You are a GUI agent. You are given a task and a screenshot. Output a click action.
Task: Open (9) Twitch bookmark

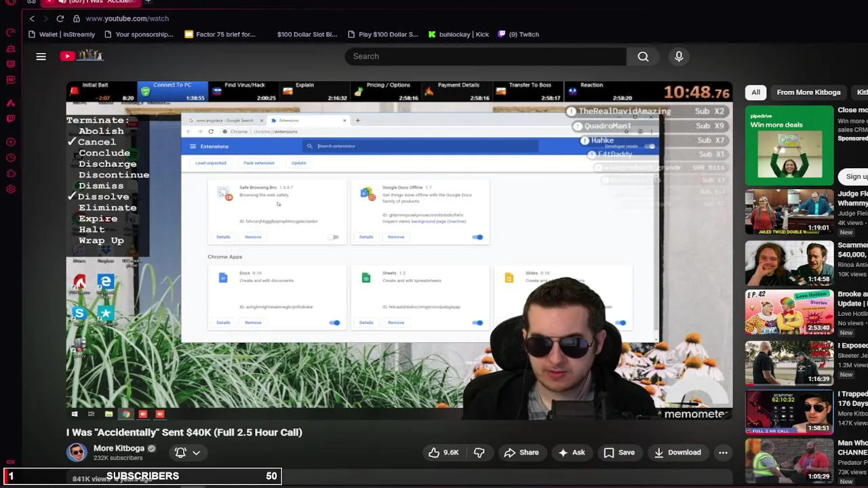pos(518,34)
